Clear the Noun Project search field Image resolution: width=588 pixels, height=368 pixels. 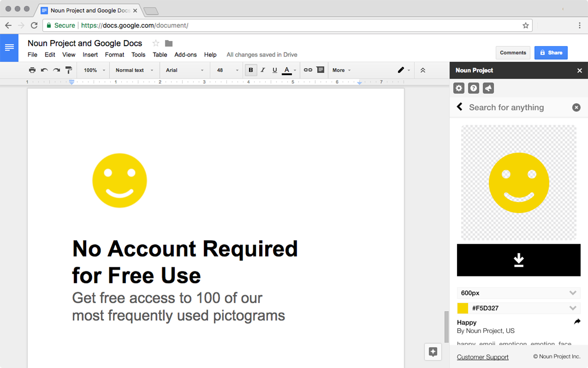click(576, 107)
